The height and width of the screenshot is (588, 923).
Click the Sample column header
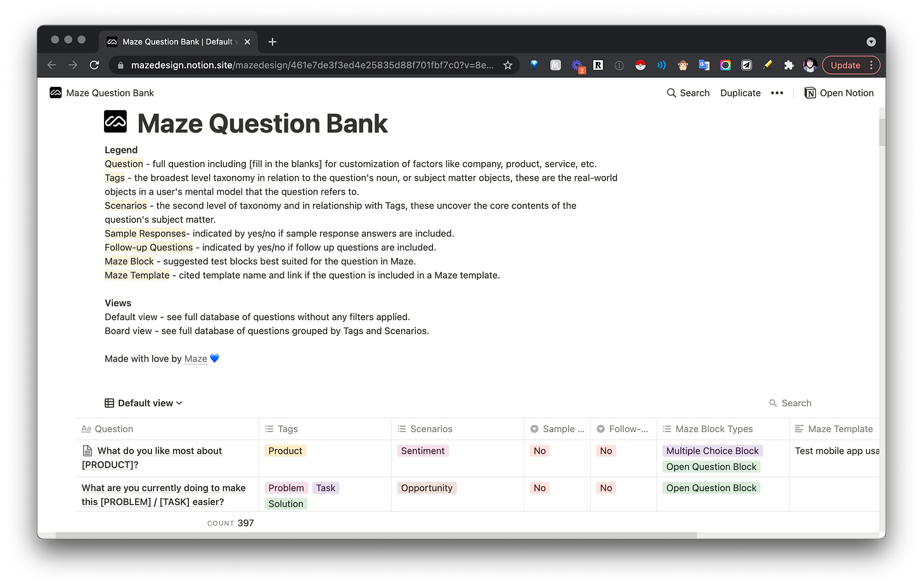pyautogui.click(x=557, y=429)
